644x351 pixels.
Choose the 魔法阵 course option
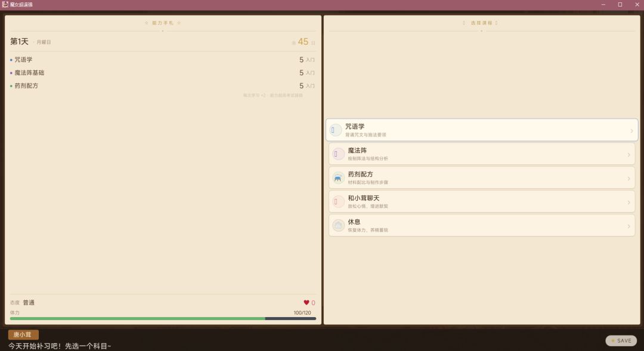tap(482, 154)
